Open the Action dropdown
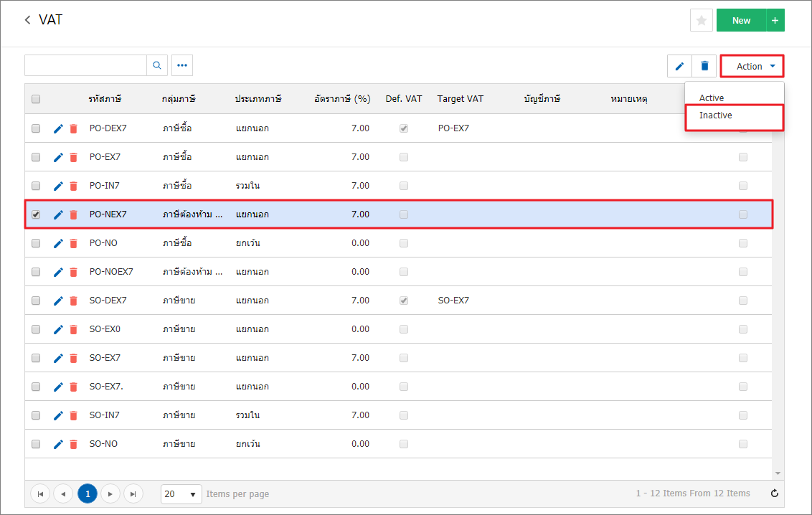This screenshot has width=812, height=515. tap(752, 66)
